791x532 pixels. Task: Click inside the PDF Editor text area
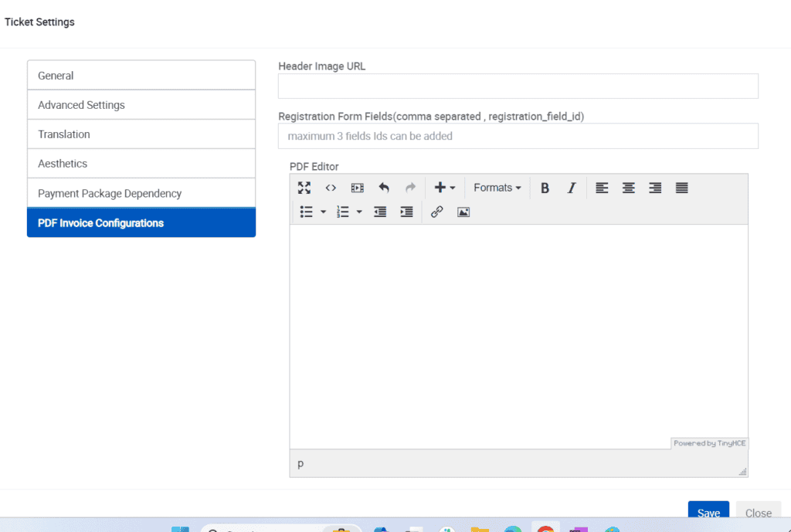click(518, 337)
